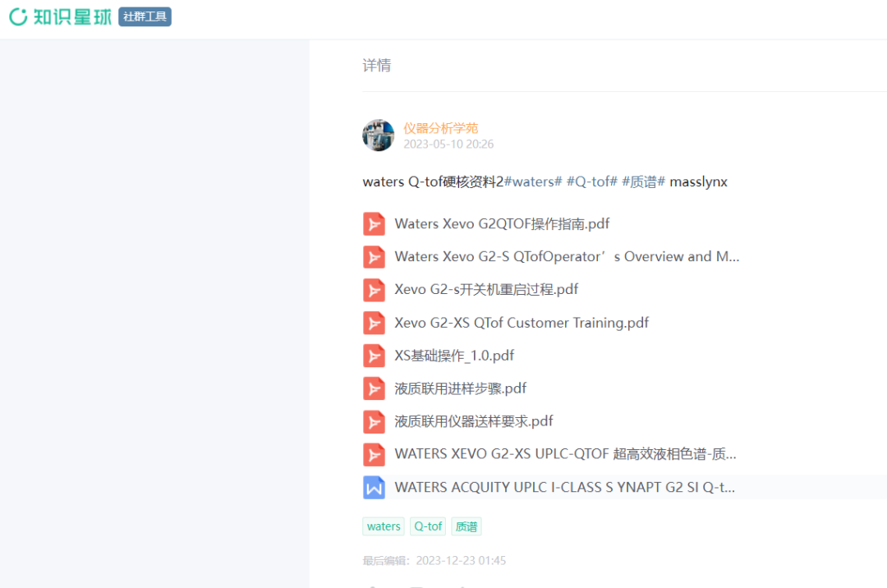
Task: Click the #Q-tof# hashtag link
Action: pos(591,181)
